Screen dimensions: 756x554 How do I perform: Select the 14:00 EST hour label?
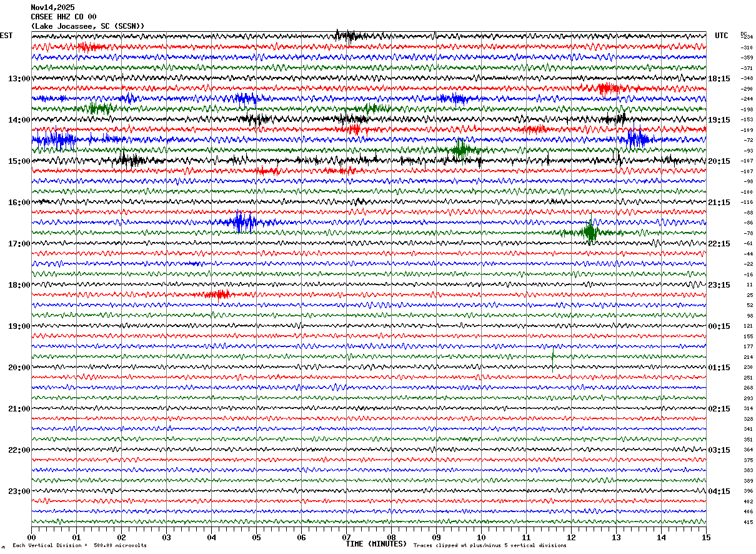(x=19, y=120)
